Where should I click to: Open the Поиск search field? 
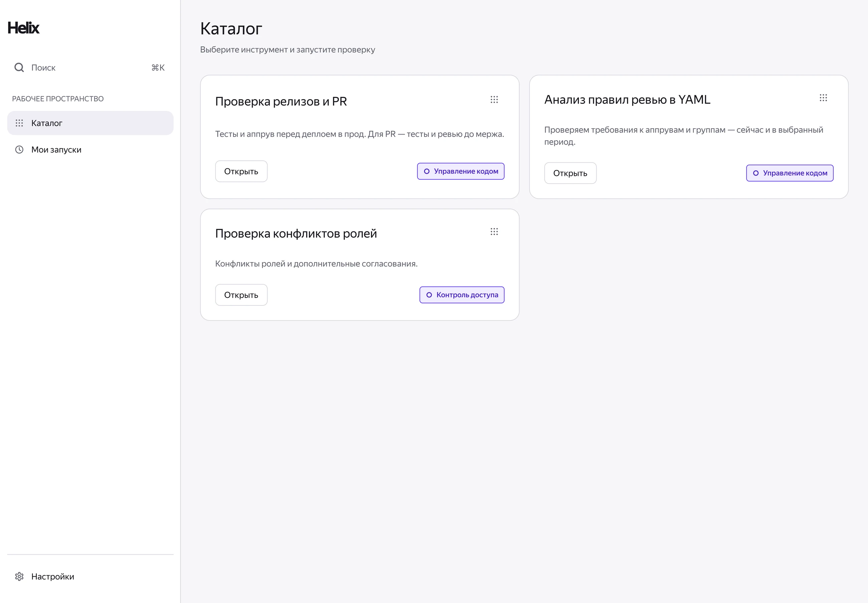90,68
